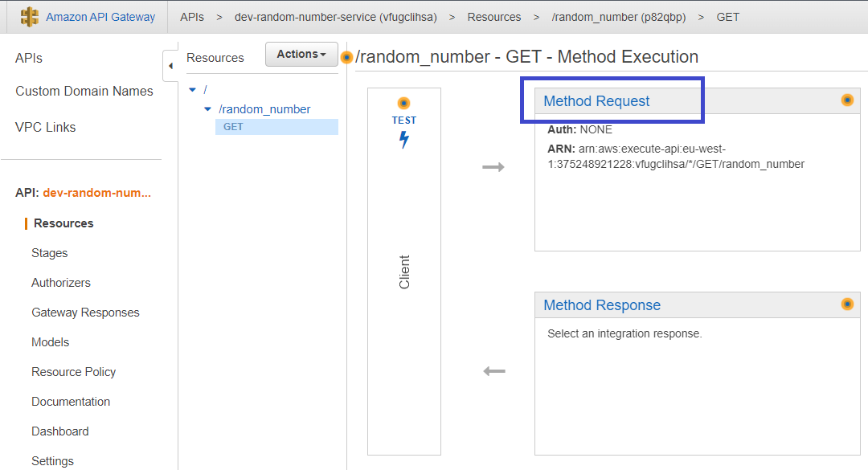Open the VPC Links page

tap(45, 127)
